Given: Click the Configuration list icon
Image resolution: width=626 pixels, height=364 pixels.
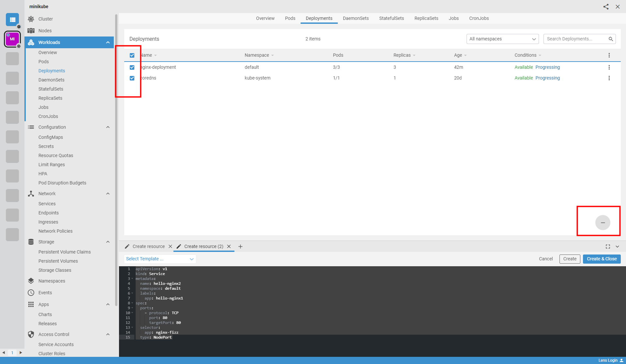Looking at the screenshot, I should pyautogui.click(x=31, y=127).
